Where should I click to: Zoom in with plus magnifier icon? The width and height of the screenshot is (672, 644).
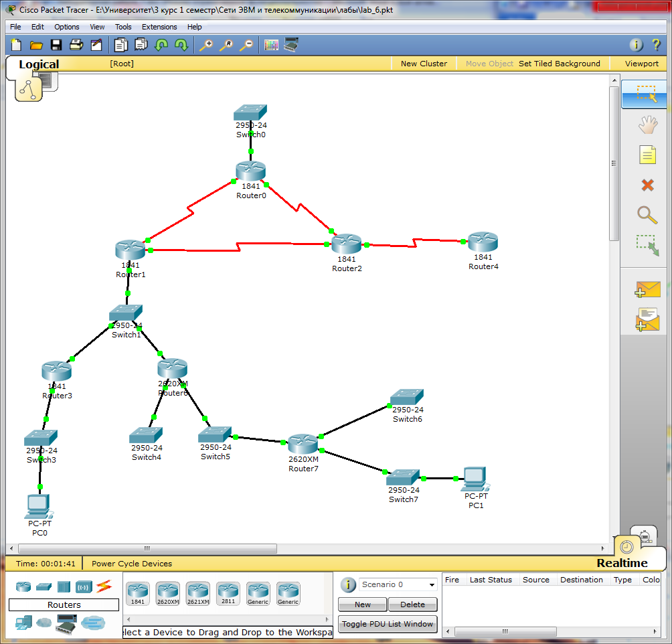(x=206, y=45)
